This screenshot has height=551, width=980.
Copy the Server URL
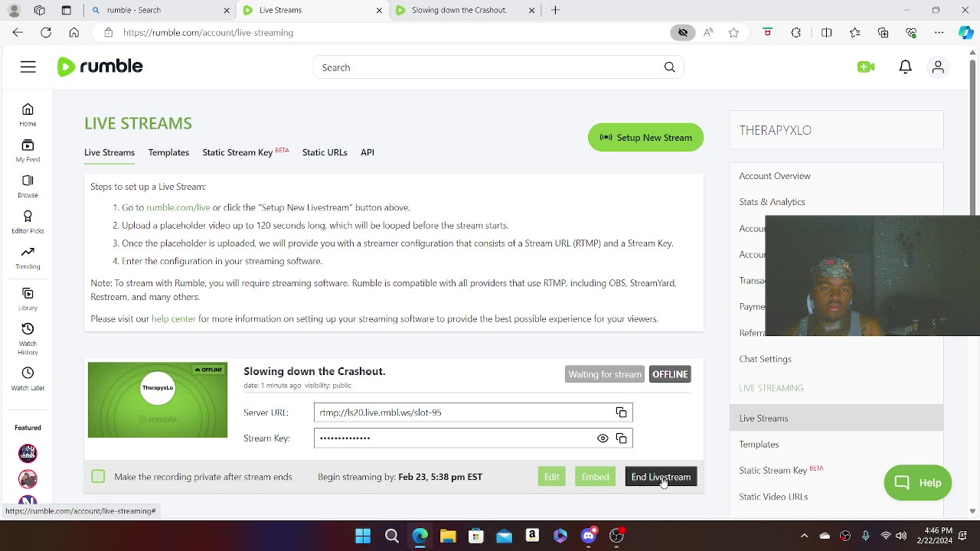click(622, 412)
